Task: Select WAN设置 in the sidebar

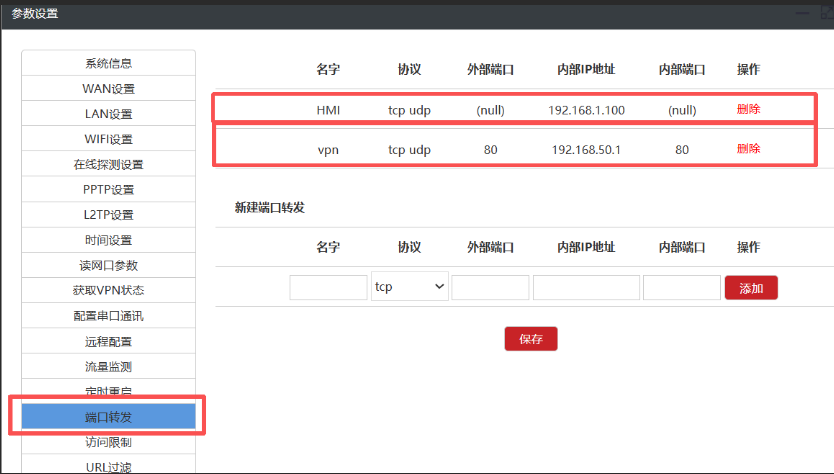Action: 108,88
